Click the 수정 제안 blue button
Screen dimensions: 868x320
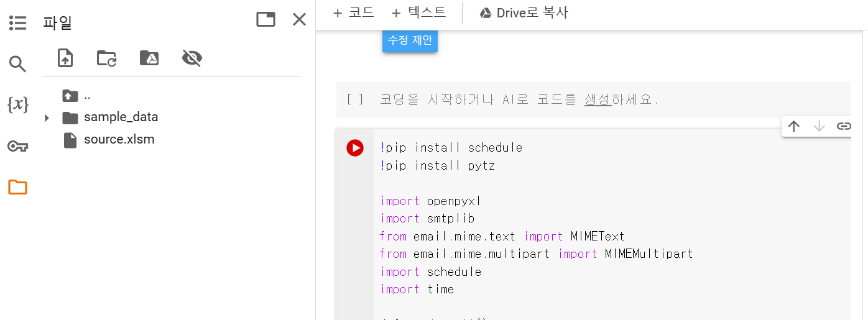(410, 41)
